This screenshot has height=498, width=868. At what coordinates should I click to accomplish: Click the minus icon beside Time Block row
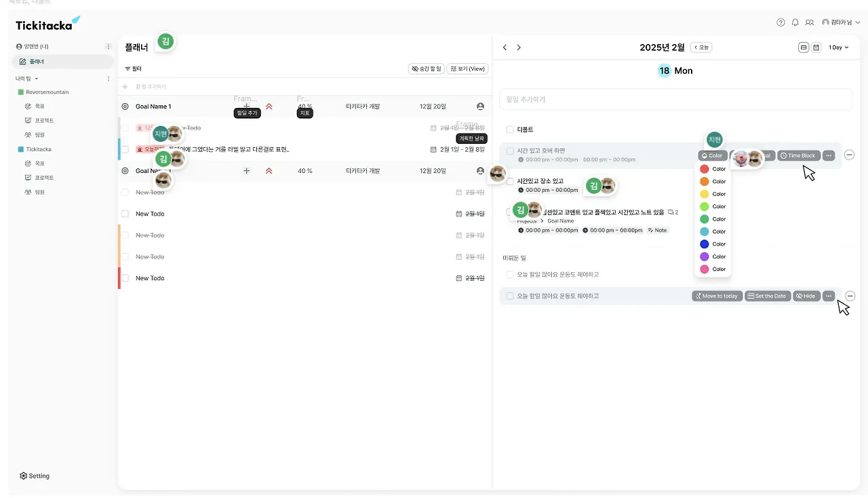pyautogui.click(x=849, y=155)
